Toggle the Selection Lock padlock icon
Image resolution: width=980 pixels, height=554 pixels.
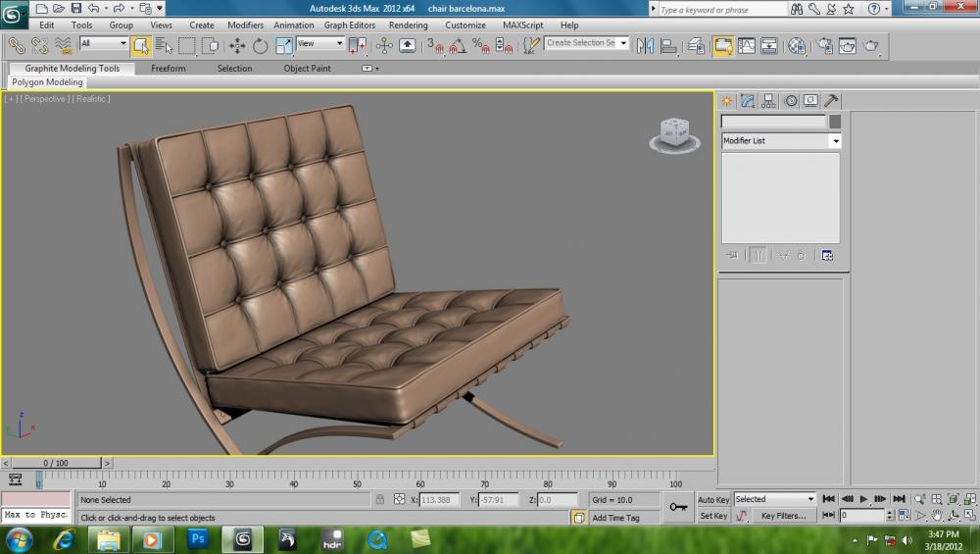tap(380, 499)
